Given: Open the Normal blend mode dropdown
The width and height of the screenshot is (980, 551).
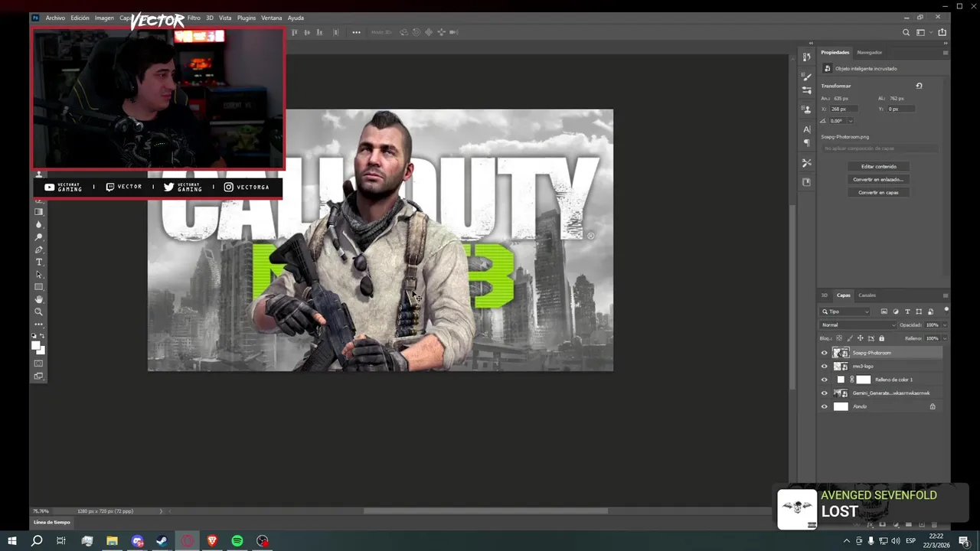Looking at the screenshot, I should (x=857, y=325).
